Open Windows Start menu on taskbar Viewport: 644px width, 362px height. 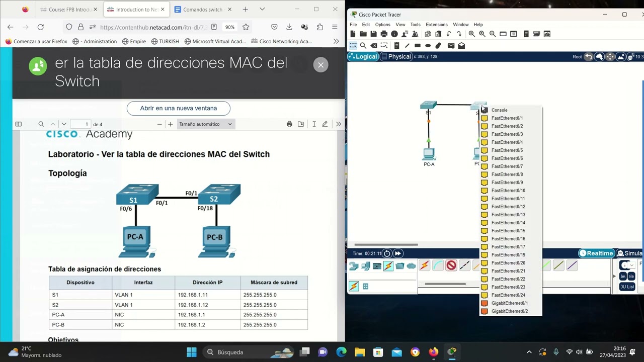(192, 352)
